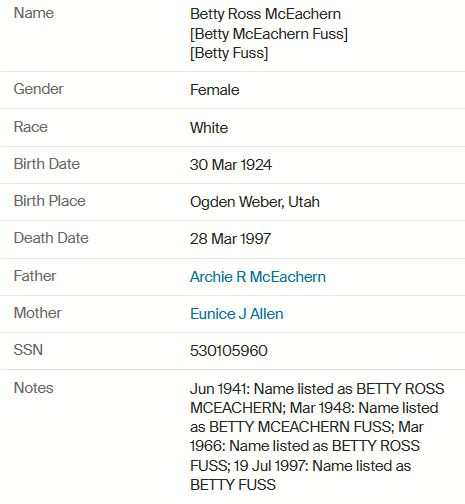The image size is (465, 504).
Task: Click the Notes field label
Action: pyautogui.click(x=33, y=388)
